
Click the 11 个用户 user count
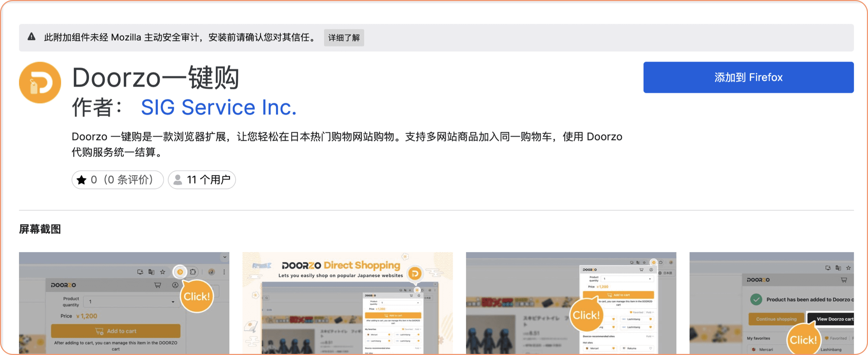[202, 179]
